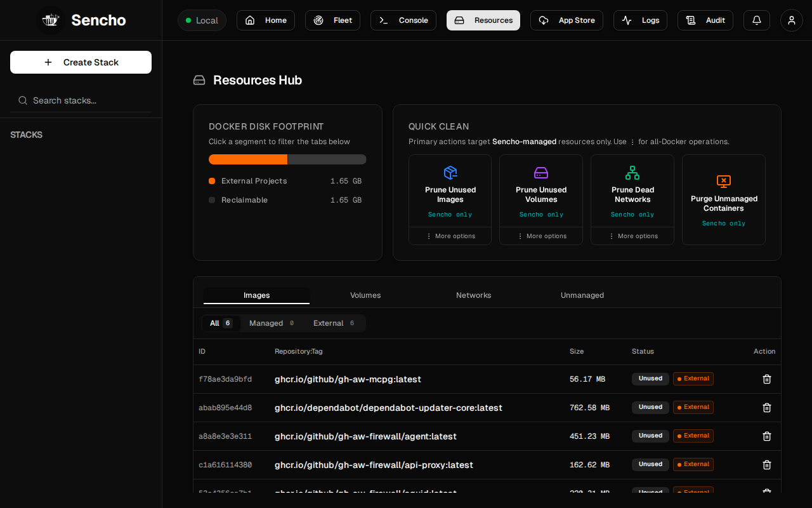812x508 pixels.
Task: Expand More options under Prune Unused Volumes
Action: (541, 236)
